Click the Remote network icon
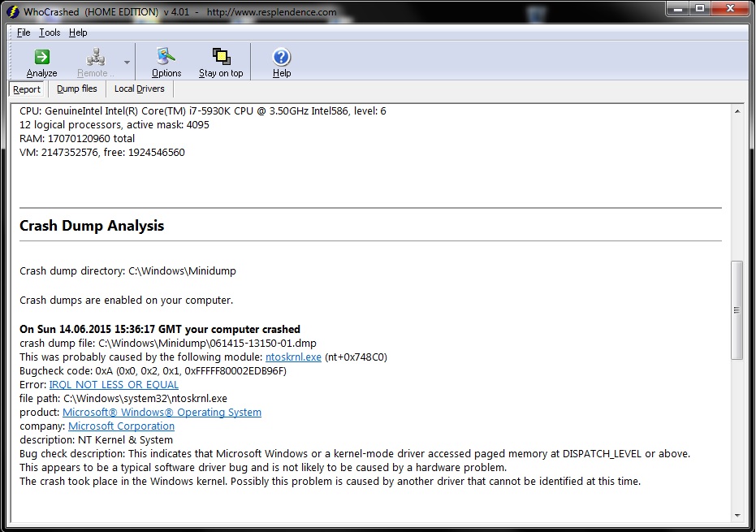 (96, 57)
